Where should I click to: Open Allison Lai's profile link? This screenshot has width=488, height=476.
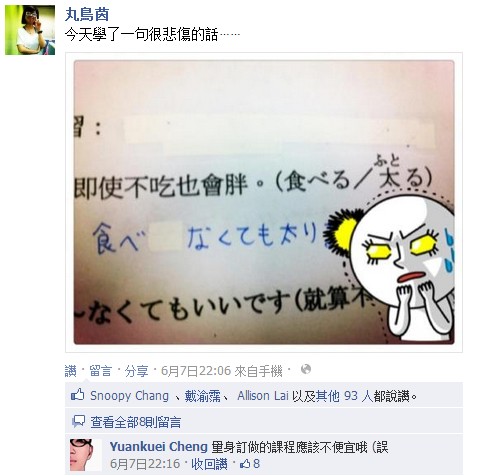(263, 396)
